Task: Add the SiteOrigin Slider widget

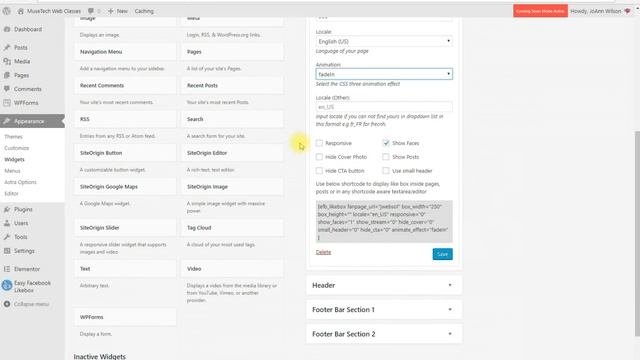Action: [125, 228]
